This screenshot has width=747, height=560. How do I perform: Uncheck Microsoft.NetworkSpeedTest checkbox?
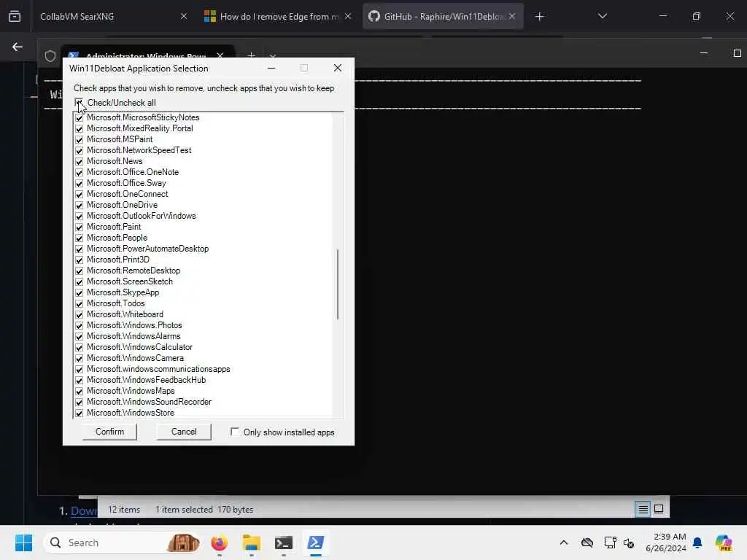[79, 150]
